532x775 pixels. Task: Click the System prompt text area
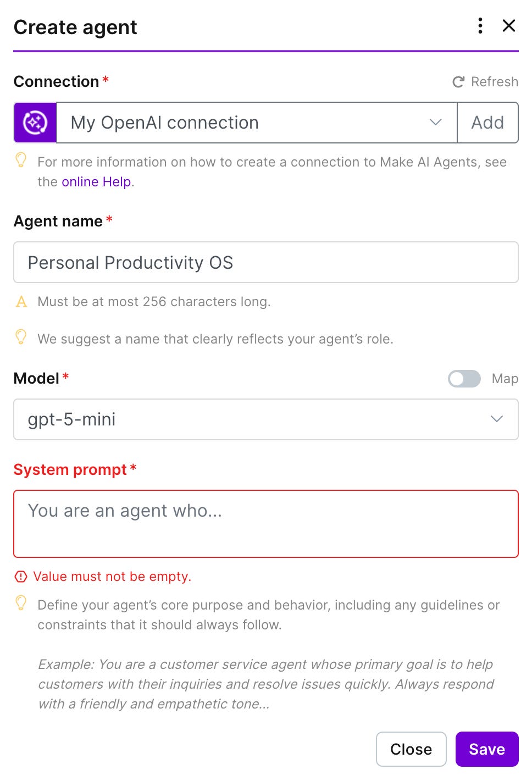[266, 522]
